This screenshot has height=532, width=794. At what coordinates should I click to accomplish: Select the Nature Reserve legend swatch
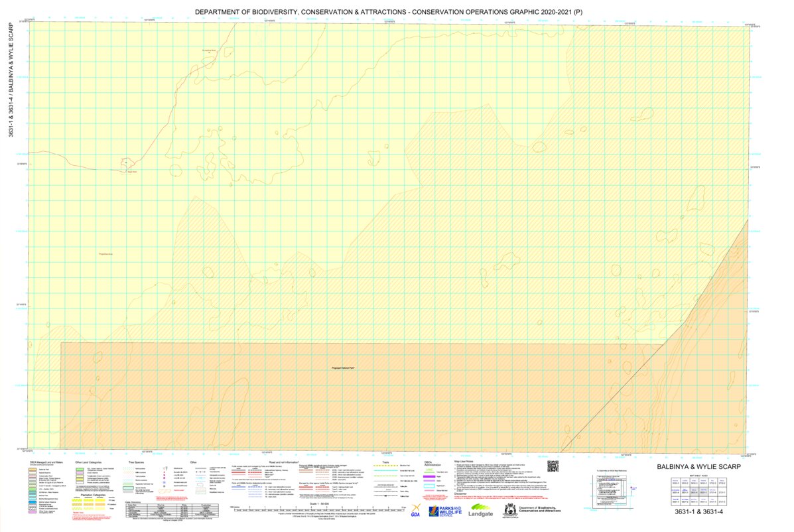[32, 472]
